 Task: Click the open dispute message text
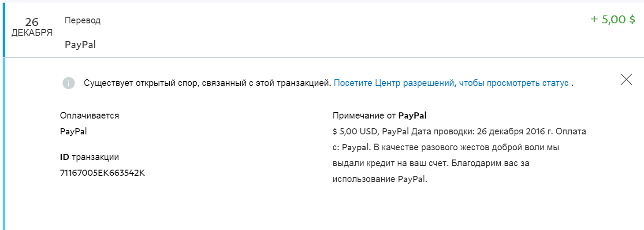click(x=207, y=83)
